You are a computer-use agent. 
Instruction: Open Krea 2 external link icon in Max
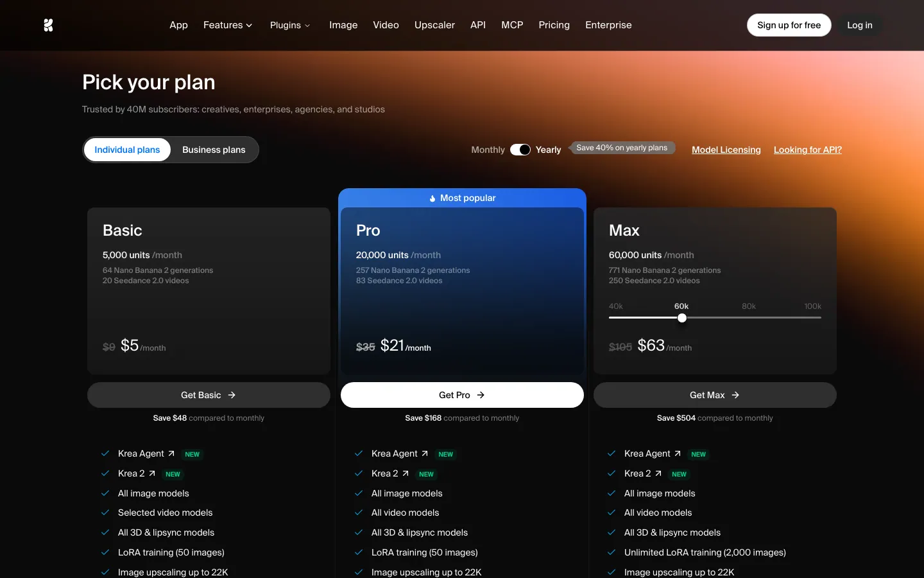click(x=658, y=473)
